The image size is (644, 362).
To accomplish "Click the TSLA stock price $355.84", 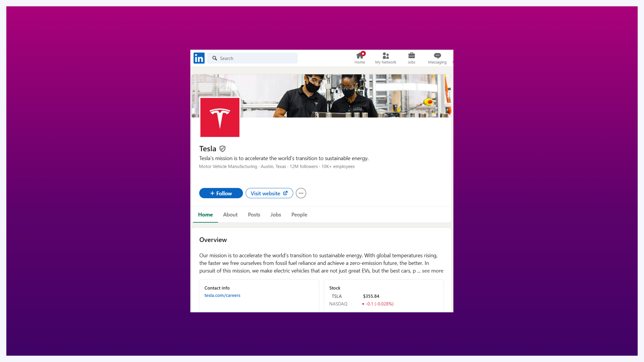I will pyautogui.click(x=371, y=296).
